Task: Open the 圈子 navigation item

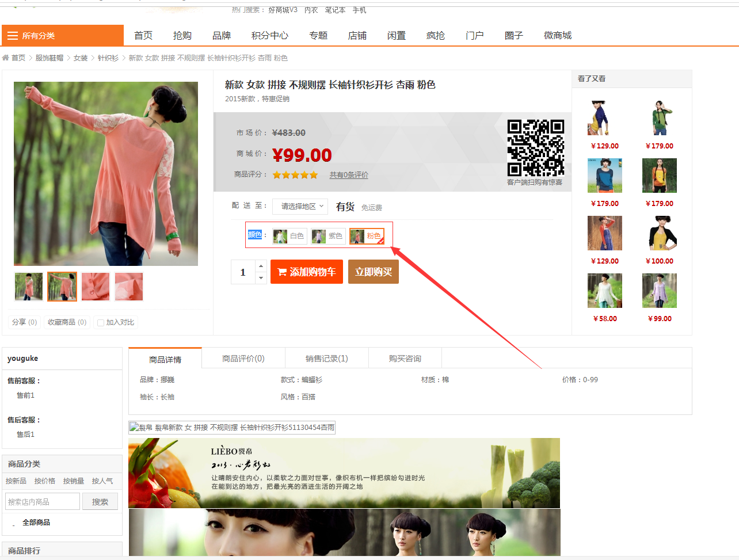Action: pos(514,36)
